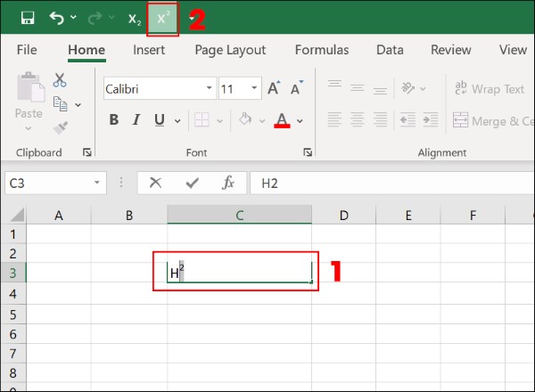Expand underline style options
Viewport: 535px width, 392px height.
tap(177, 120)
